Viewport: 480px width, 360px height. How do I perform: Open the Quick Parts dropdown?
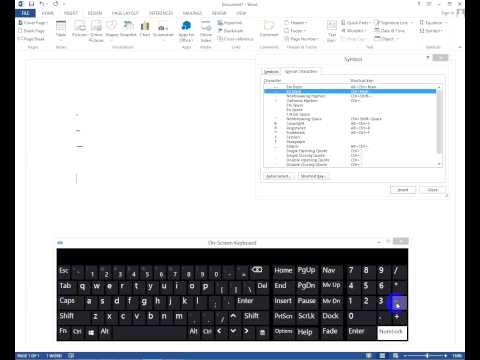pyautogui.click(x=356, y=23)
